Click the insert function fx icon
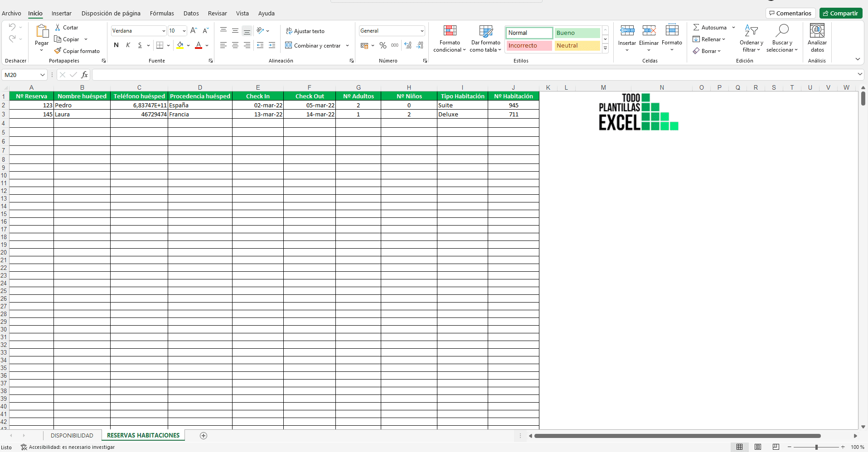The image size is (868, 452). (x=84, y=75)
